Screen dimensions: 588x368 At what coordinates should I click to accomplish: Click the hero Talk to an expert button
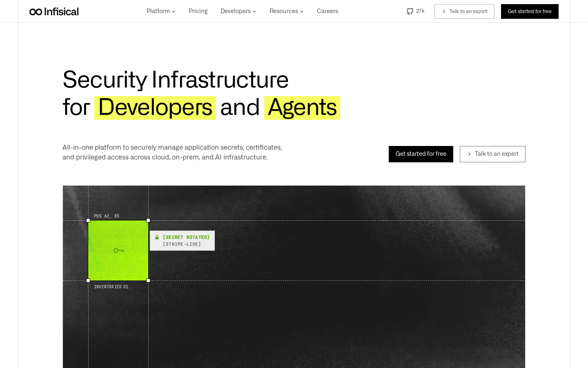point(492,154)
